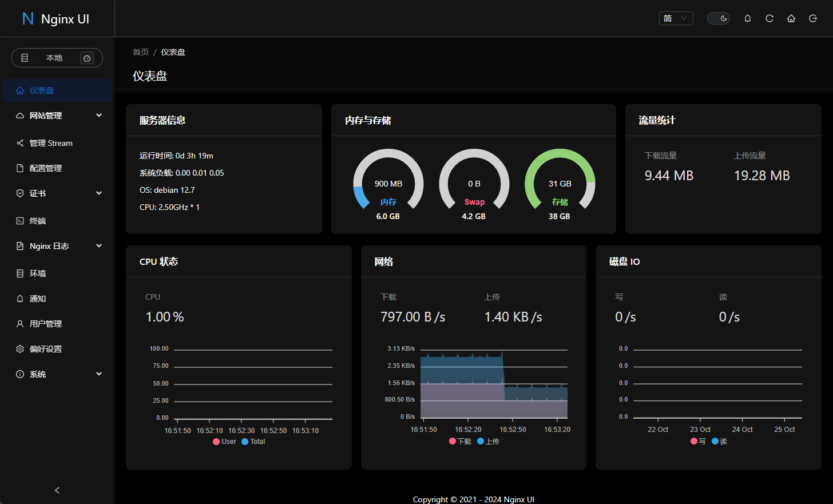Collapse the sidebar with bottom arrow
Screen dimensions: 833x504
click(57, 490)
